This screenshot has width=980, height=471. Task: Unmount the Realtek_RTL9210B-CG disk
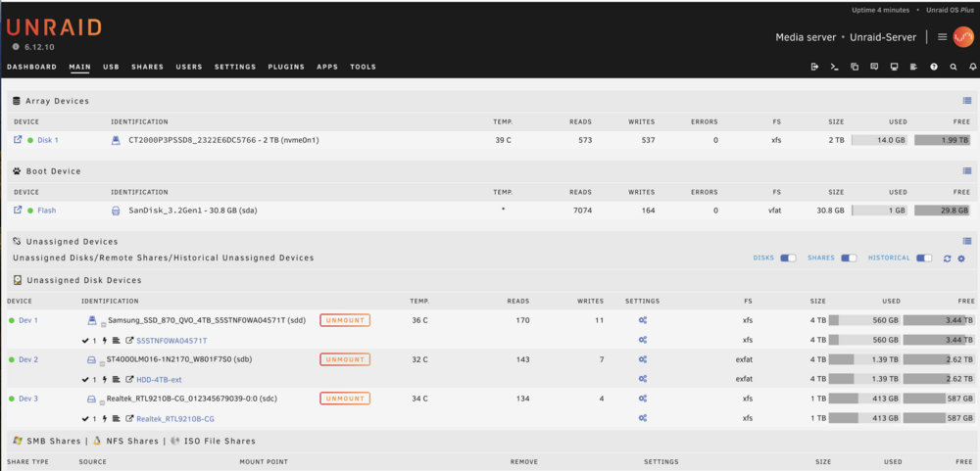tap(345, 399)
